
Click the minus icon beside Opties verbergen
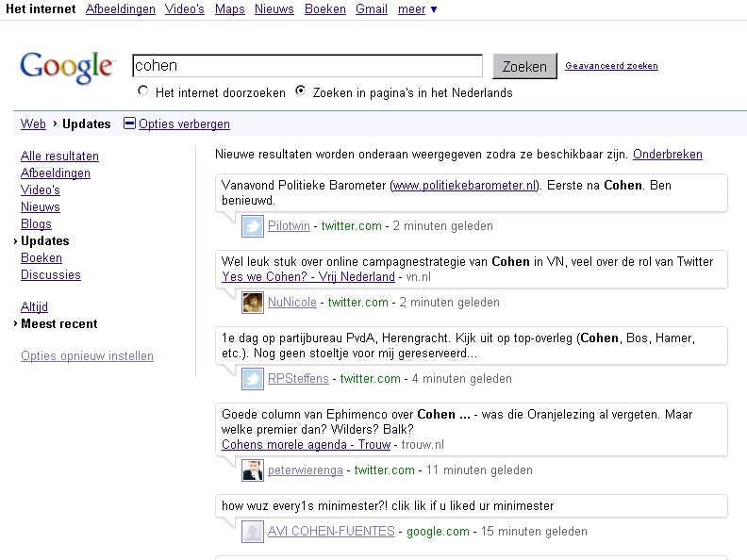click(x=129, y=124)
